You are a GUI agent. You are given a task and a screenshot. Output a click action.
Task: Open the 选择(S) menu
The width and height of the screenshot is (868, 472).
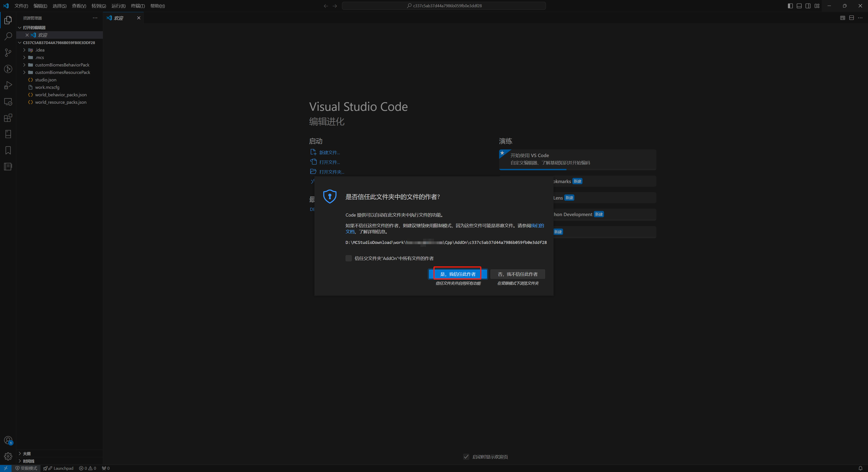(x=60, y=6)
